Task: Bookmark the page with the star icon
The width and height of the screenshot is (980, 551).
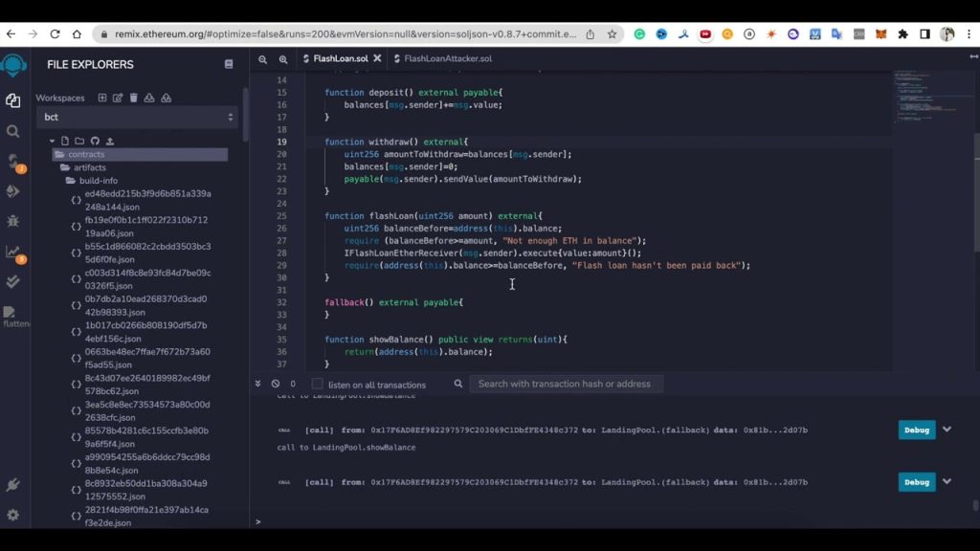Action: [x=612, y=34]
